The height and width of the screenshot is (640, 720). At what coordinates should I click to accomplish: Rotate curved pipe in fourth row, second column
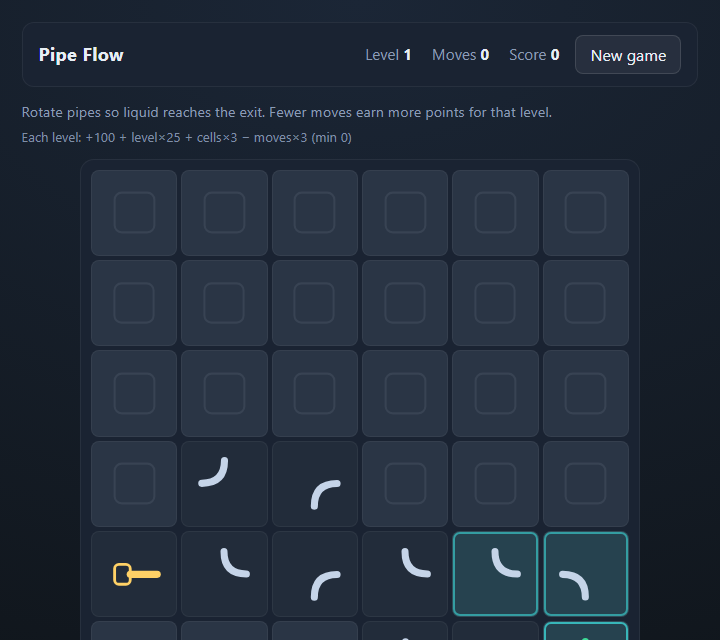(224, 484)
